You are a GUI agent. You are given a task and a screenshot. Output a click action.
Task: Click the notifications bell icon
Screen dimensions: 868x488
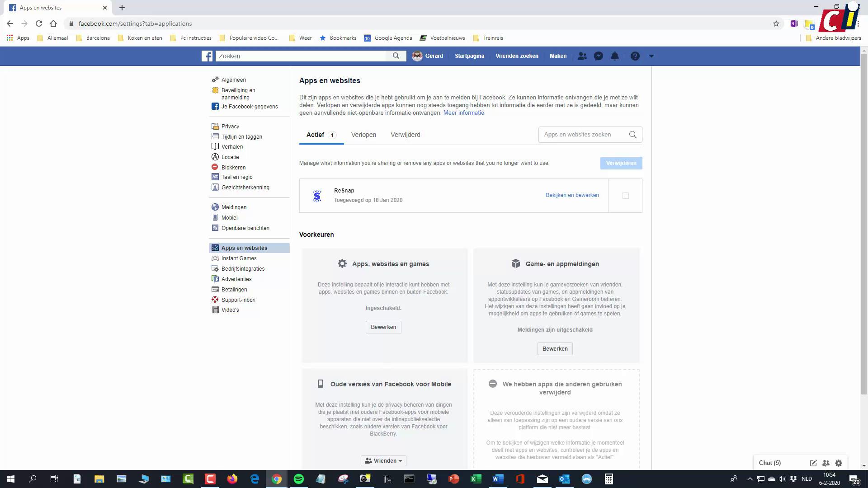(x=615, y=56)
